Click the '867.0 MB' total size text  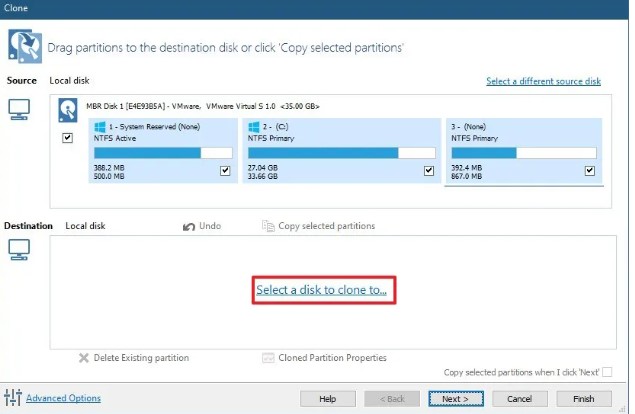click(x=467, y=176)
